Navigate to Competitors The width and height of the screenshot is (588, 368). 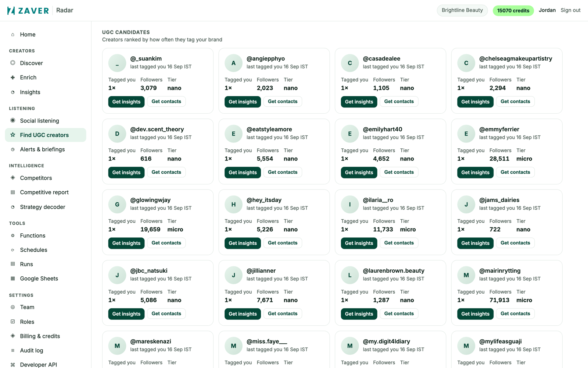[x=46, y=178]
